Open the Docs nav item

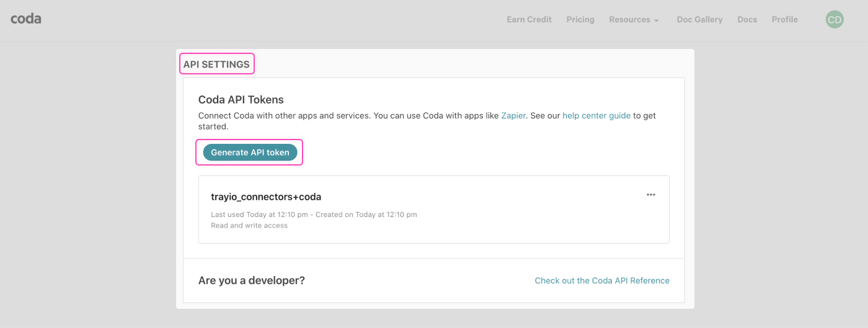pyautogui.click(x=747, y=20)
